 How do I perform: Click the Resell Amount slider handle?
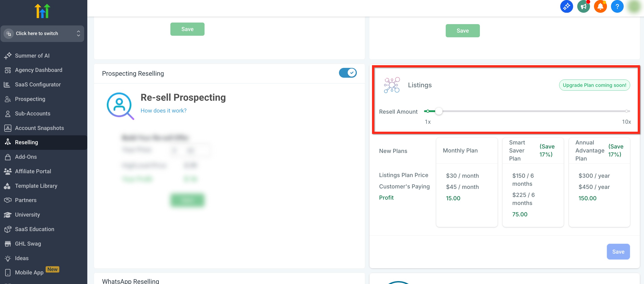439,111
